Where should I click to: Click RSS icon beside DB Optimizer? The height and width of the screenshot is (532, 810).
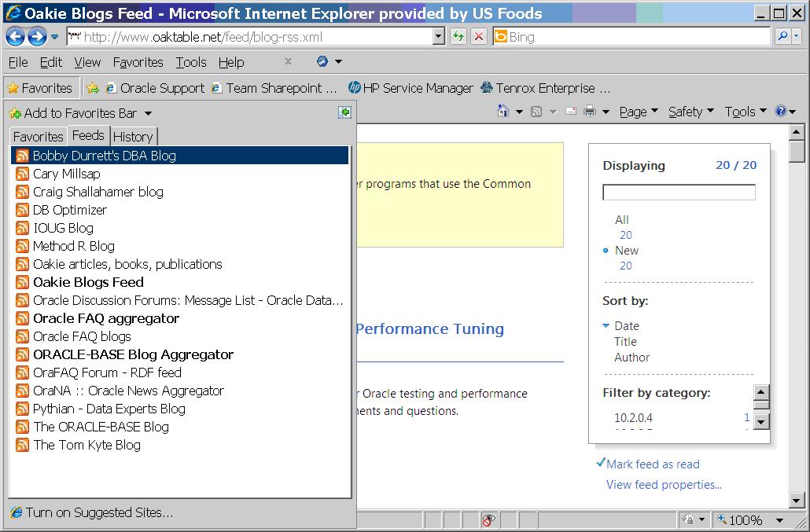click(x=22, y=210)
